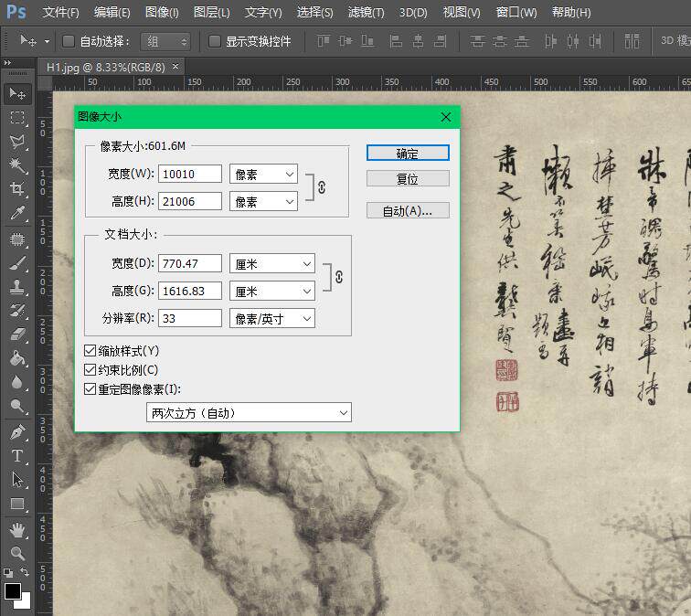Click the 复位 button
The width and height of the screenshot is (691, 616).
(408, 178)
